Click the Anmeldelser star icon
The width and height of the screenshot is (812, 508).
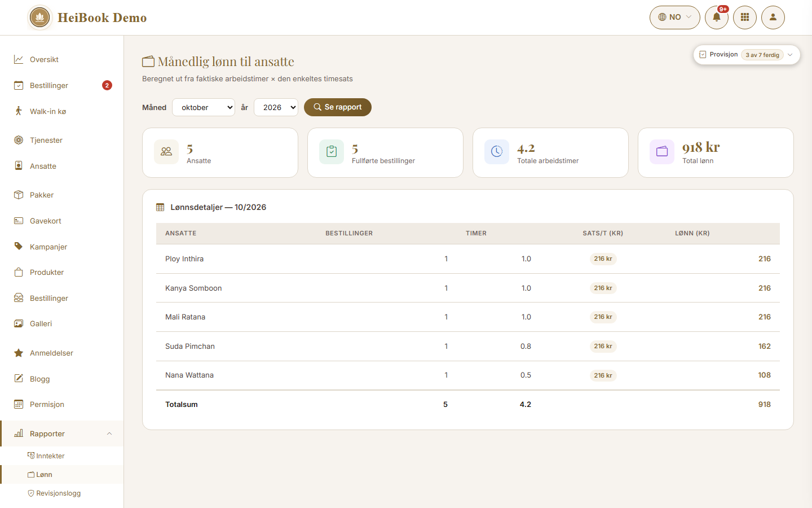[19, 353]
